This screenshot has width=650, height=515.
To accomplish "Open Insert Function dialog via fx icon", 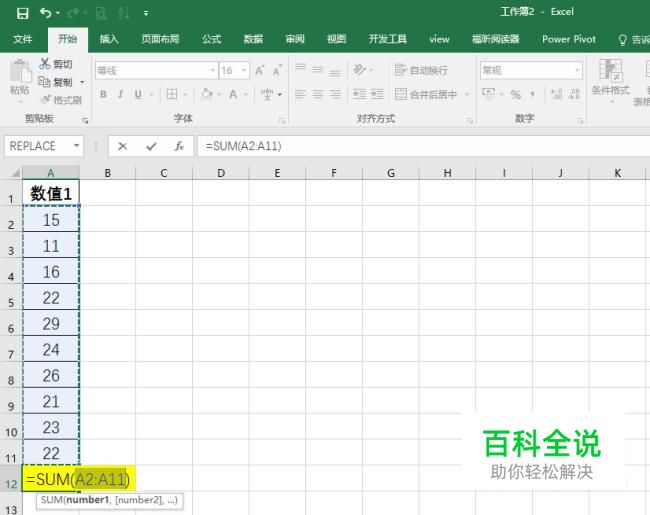I will click(x=179, y=146).
